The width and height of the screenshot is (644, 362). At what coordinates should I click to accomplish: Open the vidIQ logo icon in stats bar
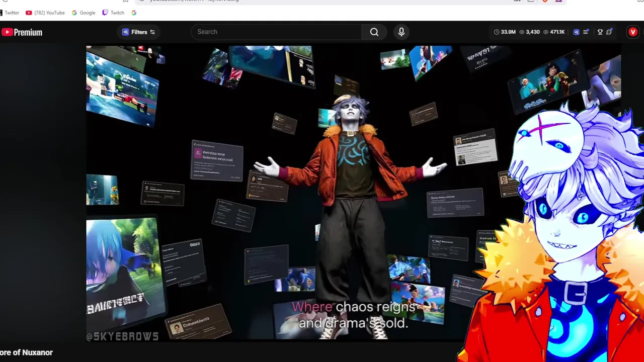click(x=577, y=32)
